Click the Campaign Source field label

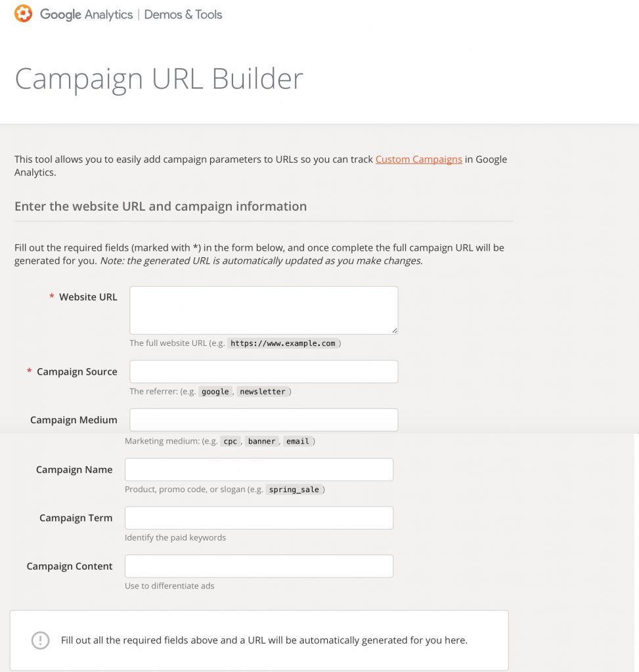coord(77,371)
